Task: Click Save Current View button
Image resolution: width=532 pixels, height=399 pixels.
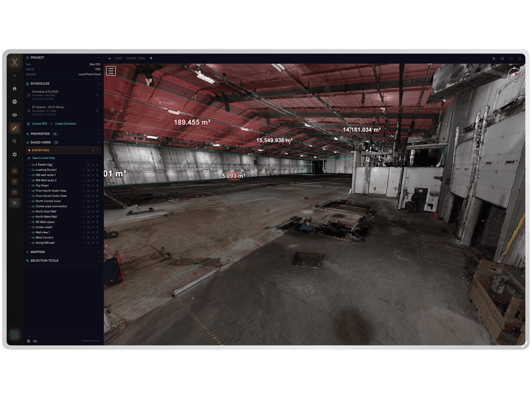Action: click(41, 158)
